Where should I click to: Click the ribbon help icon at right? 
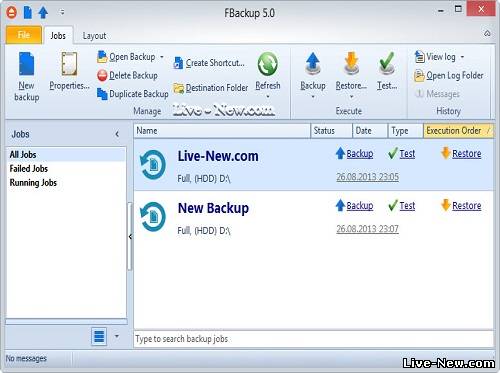click(487, 33)
